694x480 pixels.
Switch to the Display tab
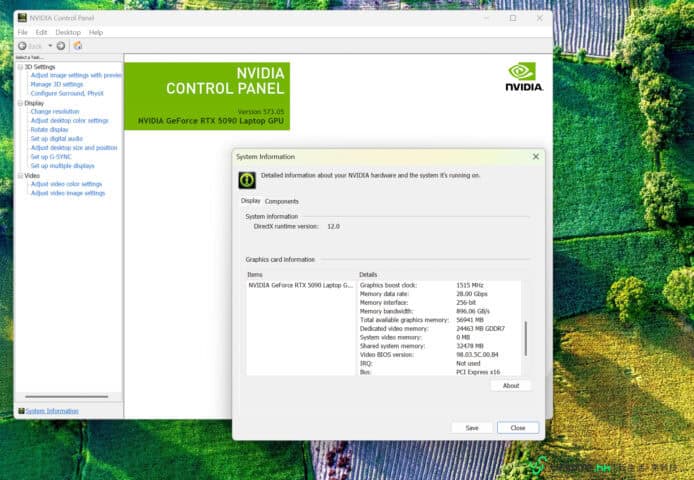251,201
